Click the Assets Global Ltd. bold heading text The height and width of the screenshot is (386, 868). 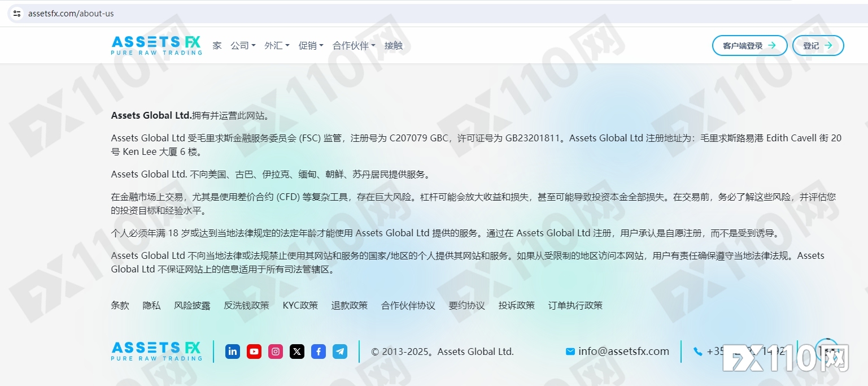(x=151, y=115)
